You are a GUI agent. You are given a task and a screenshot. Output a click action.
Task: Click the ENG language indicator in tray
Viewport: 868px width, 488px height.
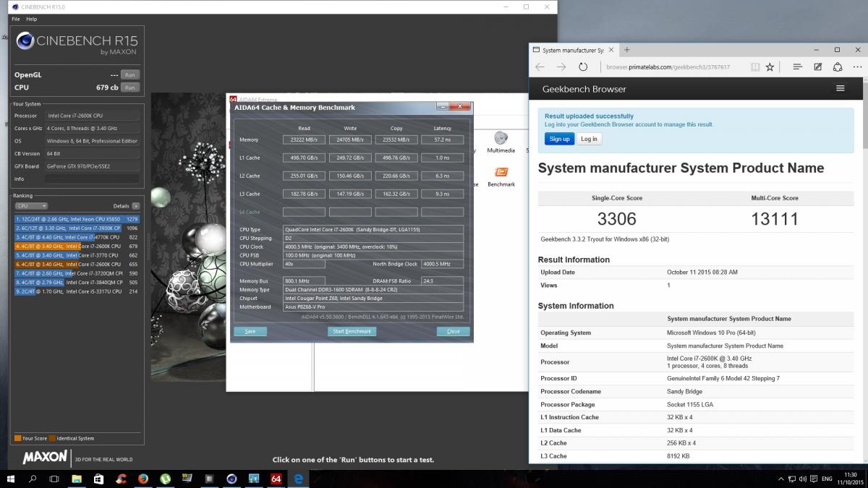826,479
